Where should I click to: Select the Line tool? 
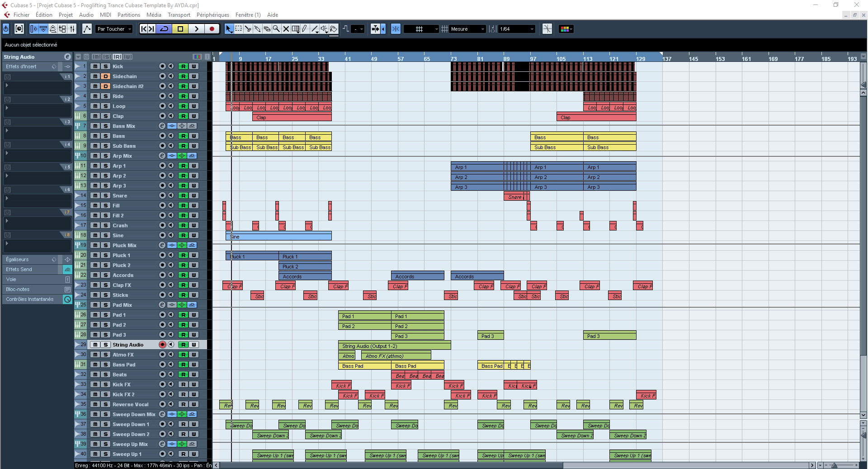coord(315,29)
